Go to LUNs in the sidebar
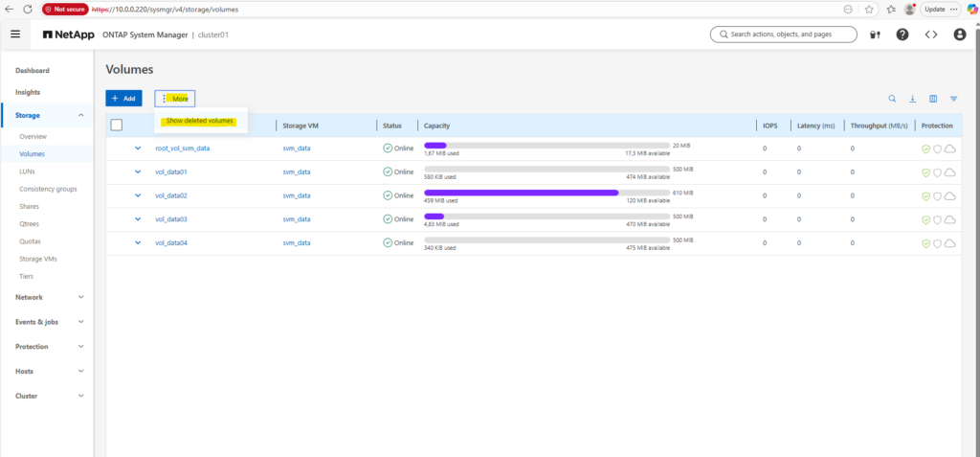This screenshot has height=457, width=980. 28,171
